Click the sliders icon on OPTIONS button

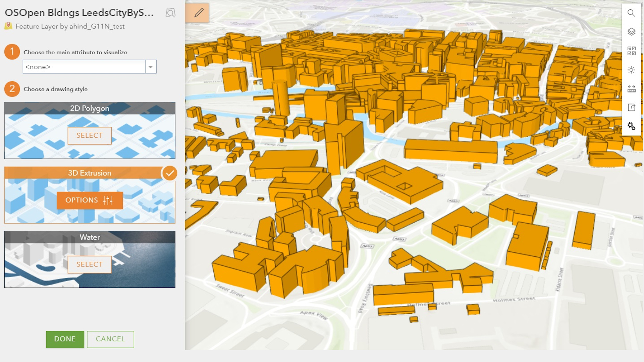pyautogui.click(x=108, y=200)
